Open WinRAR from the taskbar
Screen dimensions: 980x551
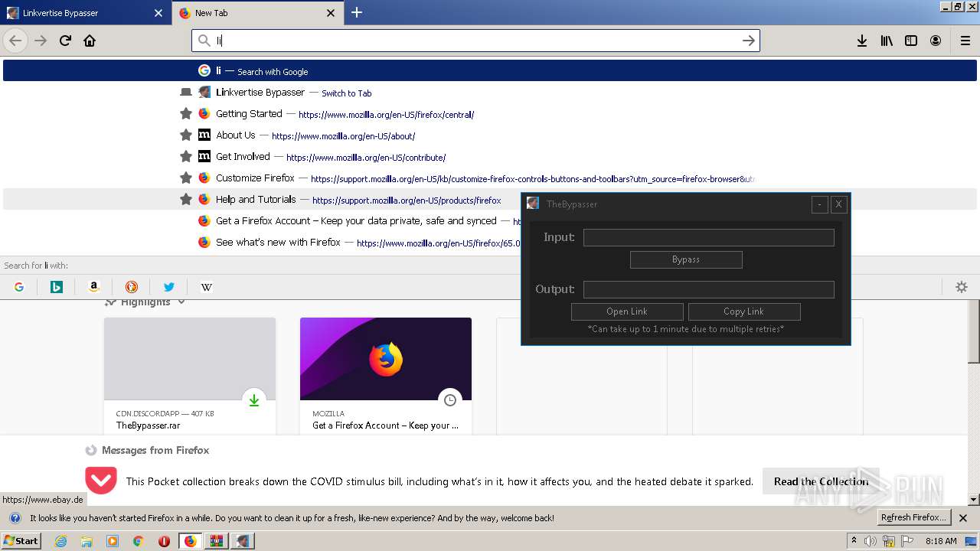217,541
